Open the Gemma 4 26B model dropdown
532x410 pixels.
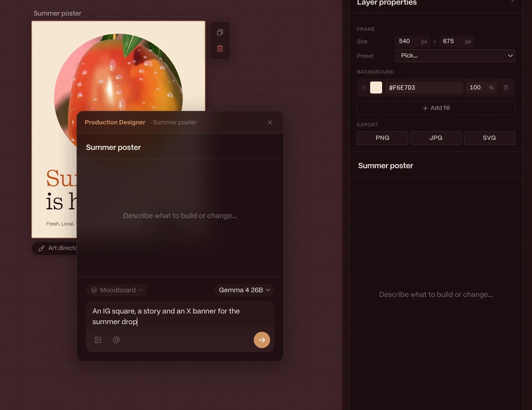[244, 290]
